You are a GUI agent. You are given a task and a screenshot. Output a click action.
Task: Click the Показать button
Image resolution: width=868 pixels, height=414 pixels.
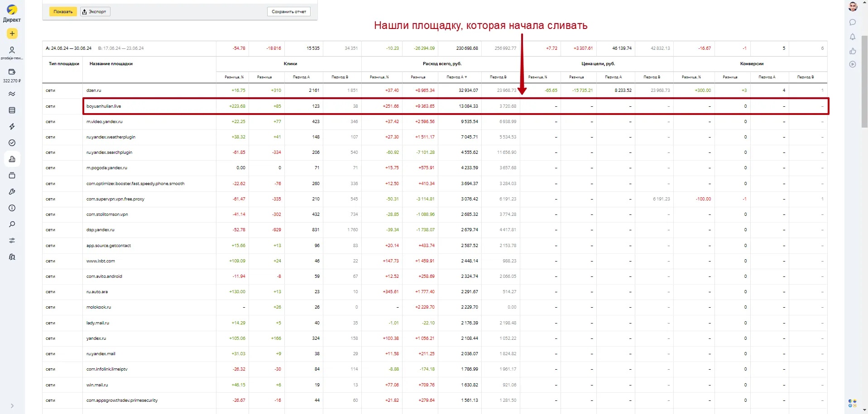coord(63,12)
